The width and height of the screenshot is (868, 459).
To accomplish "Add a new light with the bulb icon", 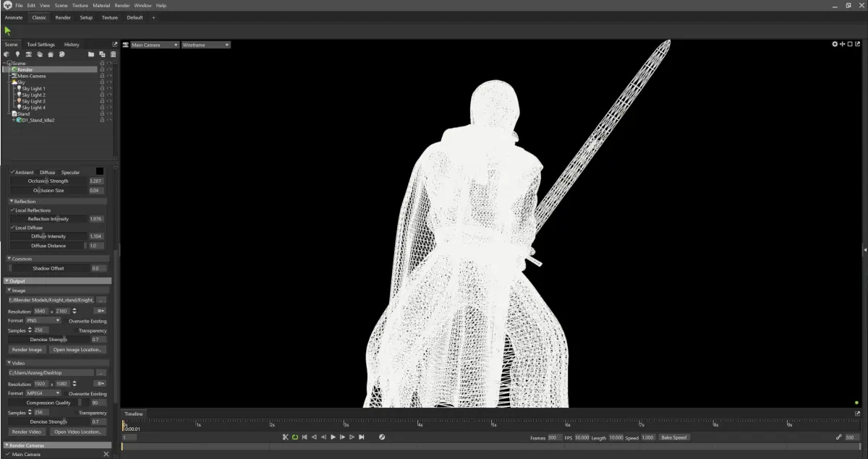I will (x=17, y=54).
